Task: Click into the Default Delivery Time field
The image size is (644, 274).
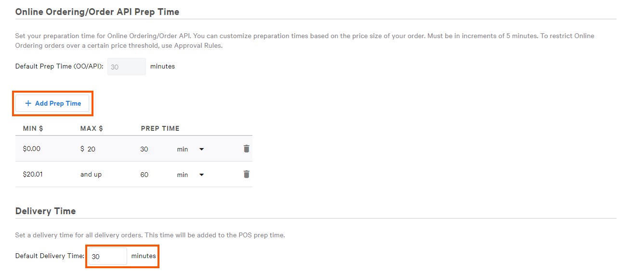Action: (x=107, y=256)
